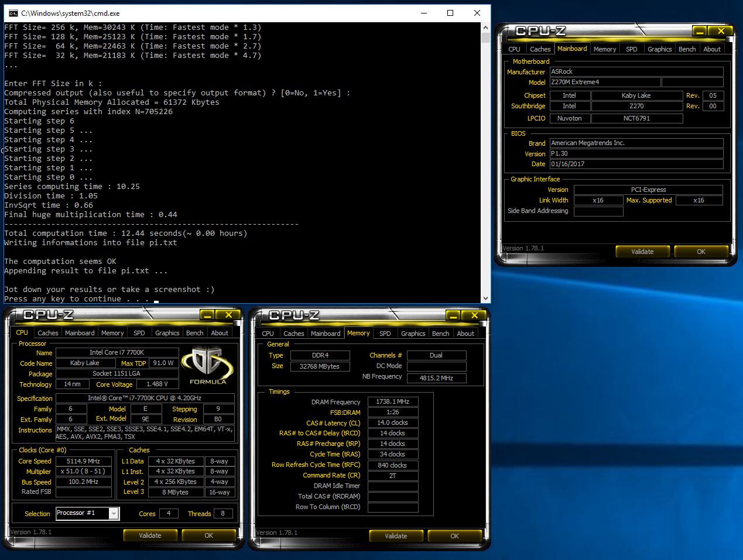The width and height of the screenshot is (743, 560).
Task: Click Validate in Mainboard window
Action: click(642, 252)
